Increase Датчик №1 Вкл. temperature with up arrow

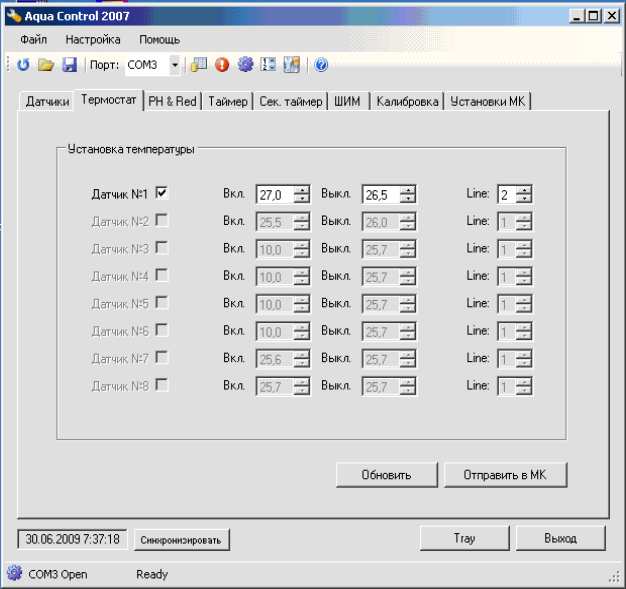click(301, 190)
